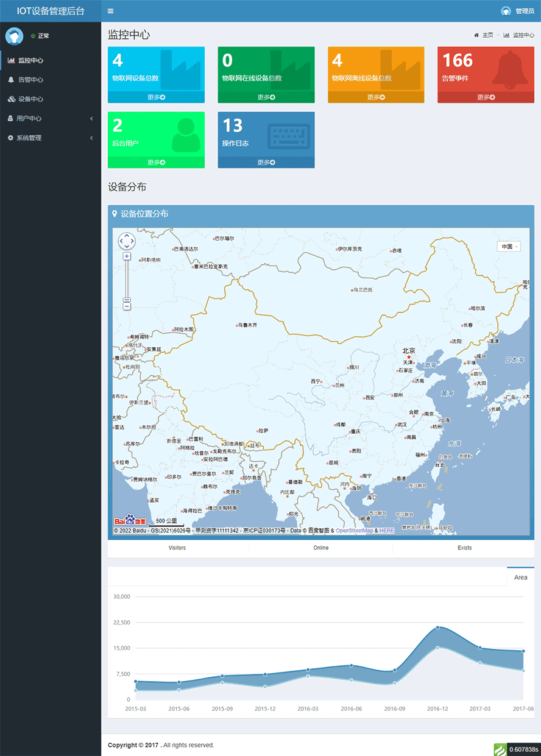This screenshot has height=756, width=541.
Task: Open the 告警中心 bell menu item
Action: pos(30,80)
